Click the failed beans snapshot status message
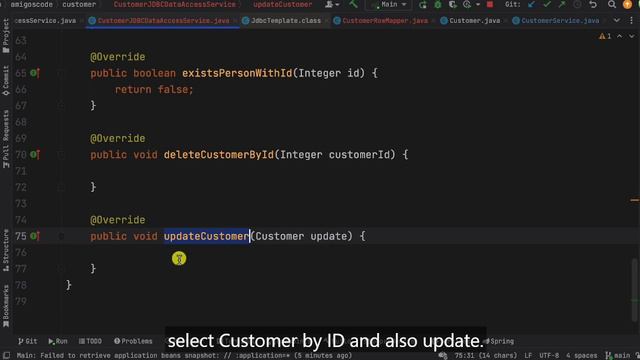640x360 pixels. (x=184, y=356)
